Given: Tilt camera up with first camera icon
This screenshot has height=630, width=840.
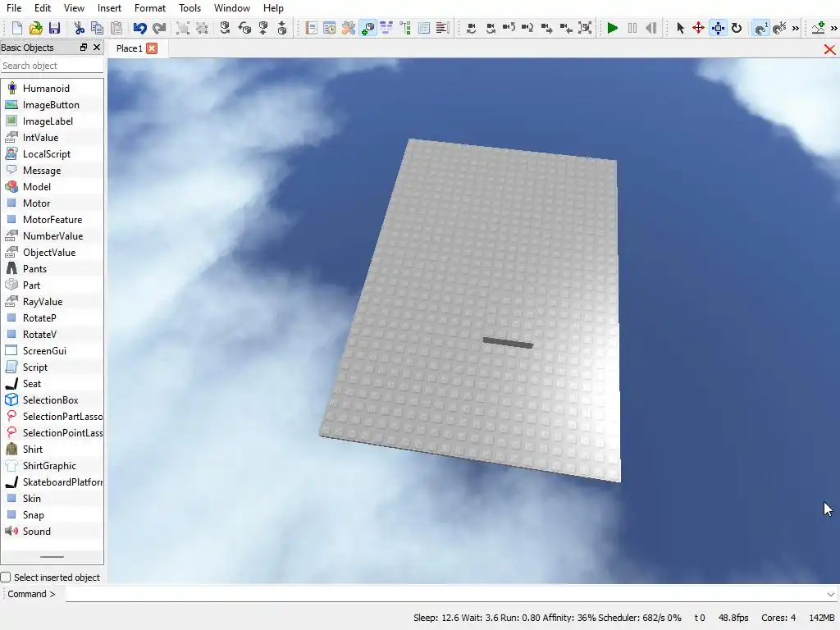Looking at the screenshot, I should [x=472, y=28].
